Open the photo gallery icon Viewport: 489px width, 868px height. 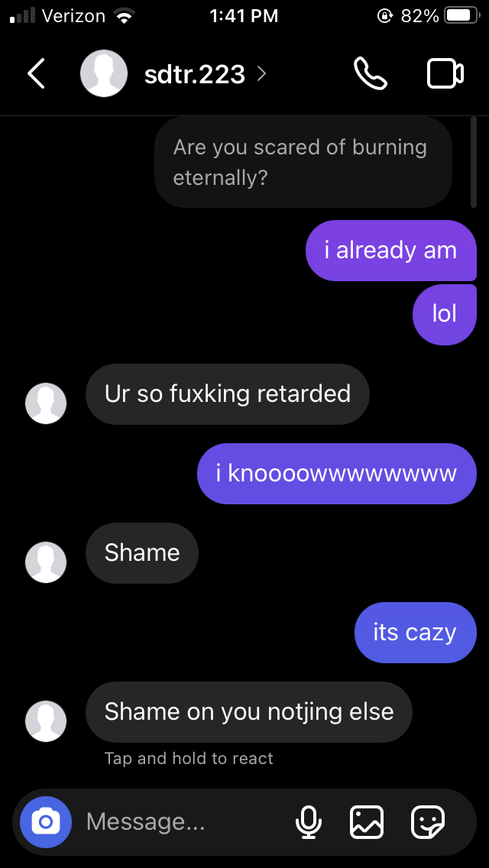367,822
